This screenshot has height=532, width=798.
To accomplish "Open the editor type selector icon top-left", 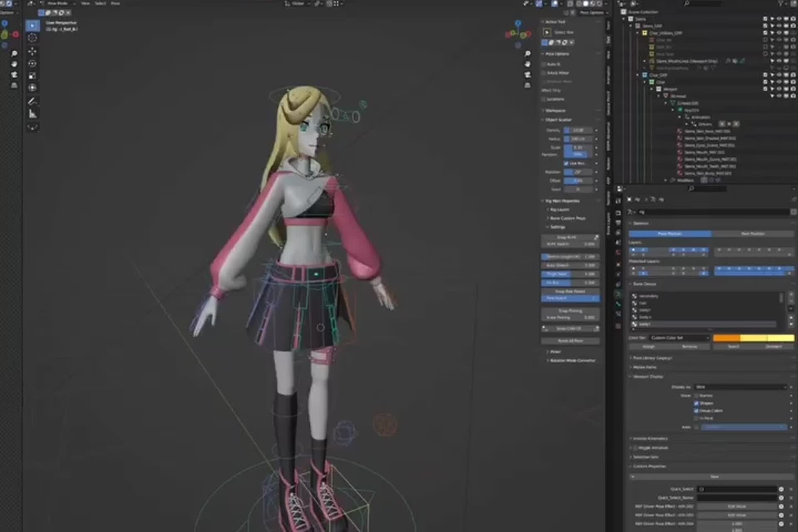I will pyautogui.click(x=31, y=3).
